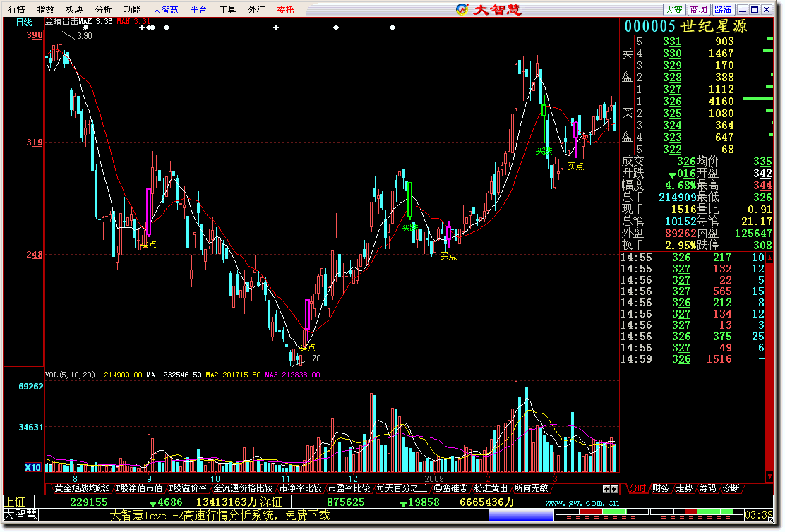This screenshot has width=785, height=532.
Task: Click the rightmost diamond marker above chart
Action: [393, 28]
